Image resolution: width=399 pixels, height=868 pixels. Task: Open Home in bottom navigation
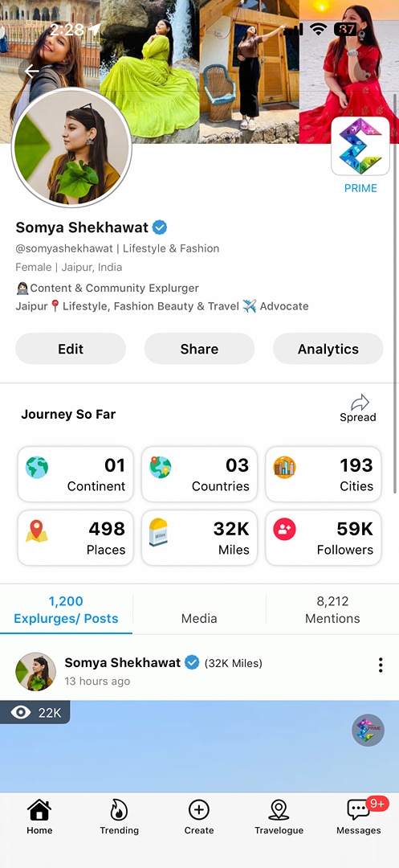[40, 817]
